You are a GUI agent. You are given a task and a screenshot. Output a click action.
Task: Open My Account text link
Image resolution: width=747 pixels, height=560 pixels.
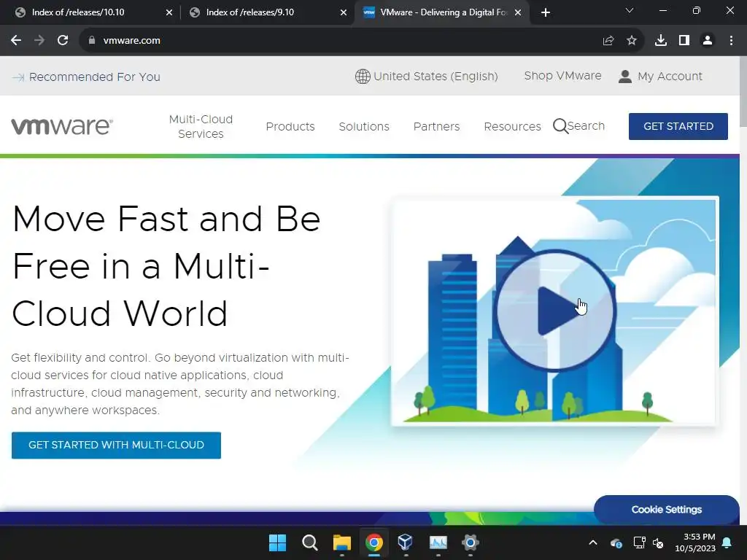[x=670, y=76]
